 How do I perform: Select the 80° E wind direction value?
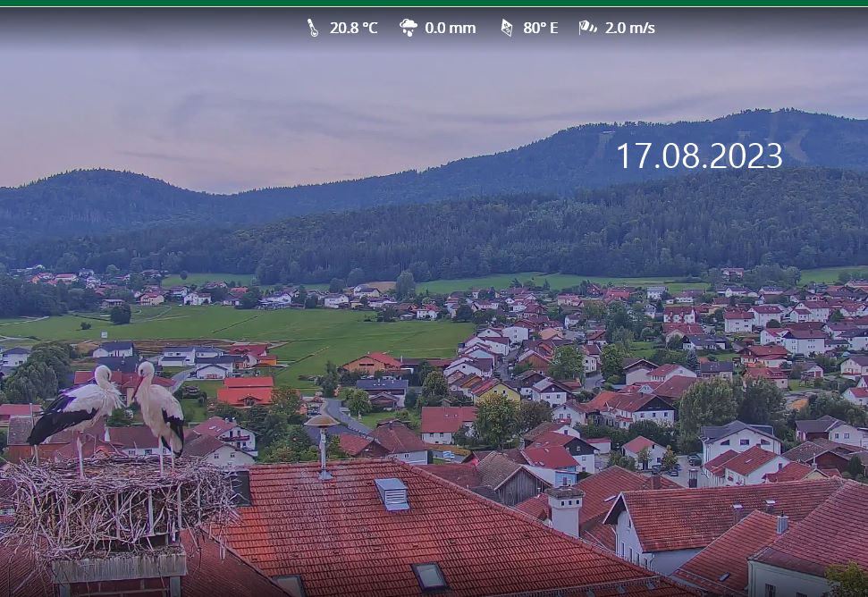[x=540, y=28]
